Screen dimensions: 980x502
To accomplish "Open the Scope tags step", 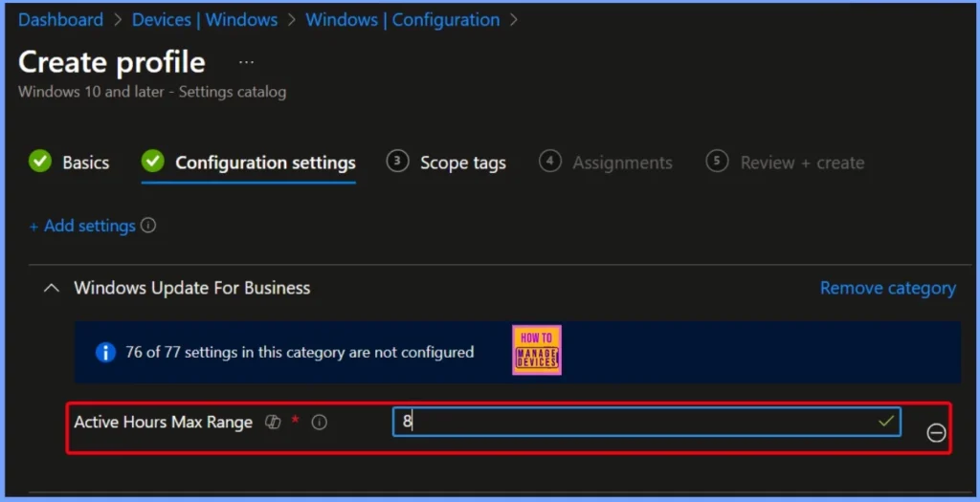I will click(x=446, y=163).
